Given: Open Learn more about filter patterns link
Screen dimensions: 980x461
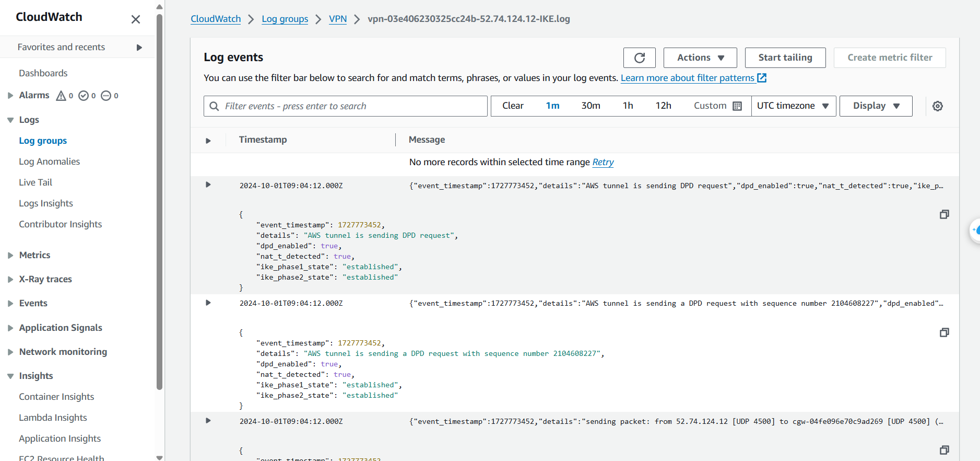Looking at the screenshot, I should click(688, 78).
